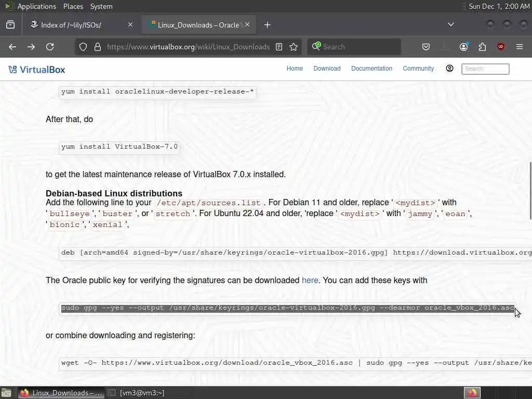Close the Linux_Downloads tab
Viewport: 532px width, 399px height.
tap(247, 24)
